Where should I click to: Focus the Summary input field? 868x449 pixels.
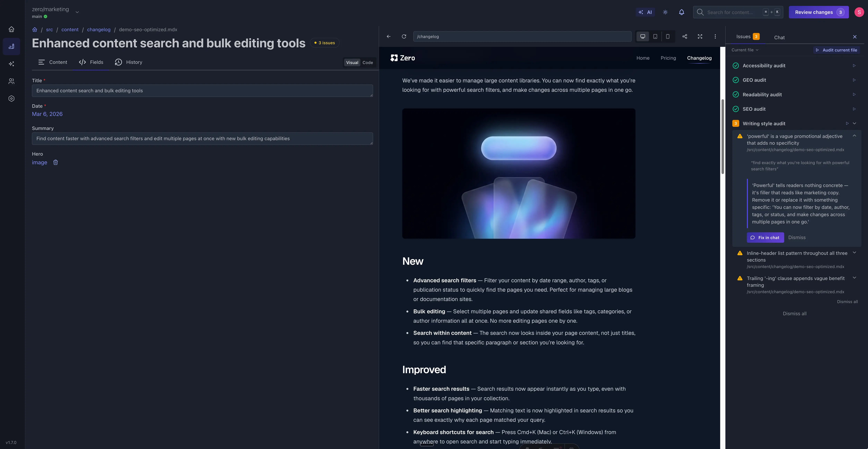[x=203, y=138]
